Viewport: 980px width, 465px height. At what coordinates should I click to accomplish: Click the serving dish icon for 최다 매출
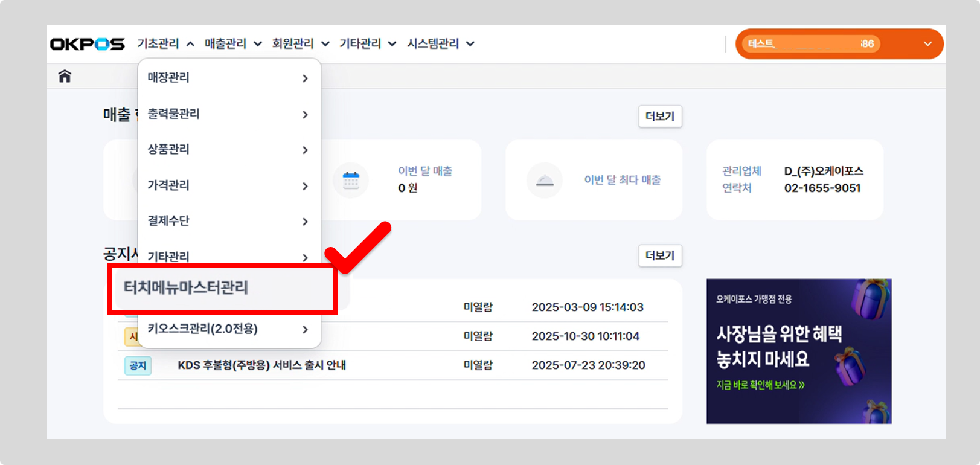545,180
